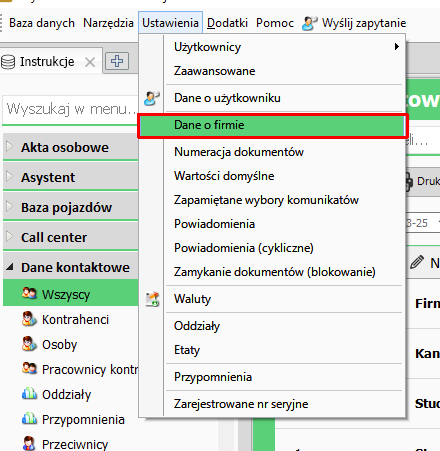
Task: Click the Wyślij zapytanie user icon
Action: [x=309, y=23]
